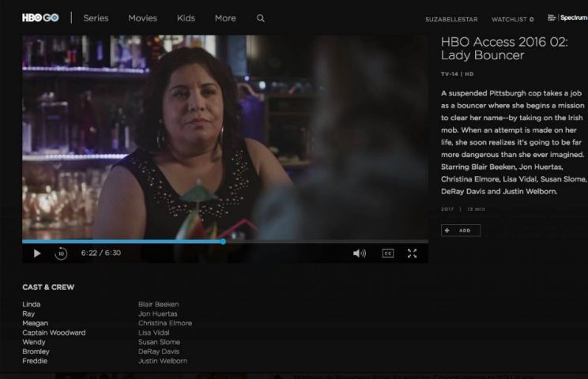This screenshot has height=379, width=588.
Task: Click the character name Wendy
Action: point(34,342)
